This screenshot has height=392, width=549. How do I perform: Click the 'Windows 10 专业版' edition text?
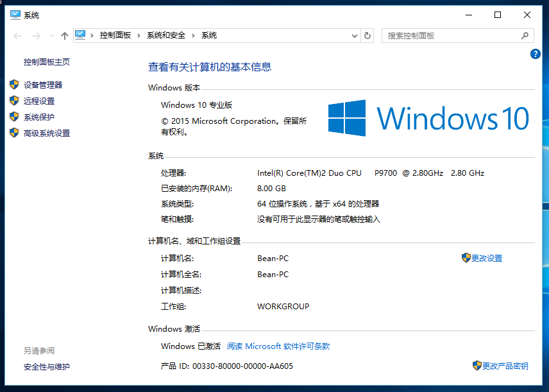196,105
